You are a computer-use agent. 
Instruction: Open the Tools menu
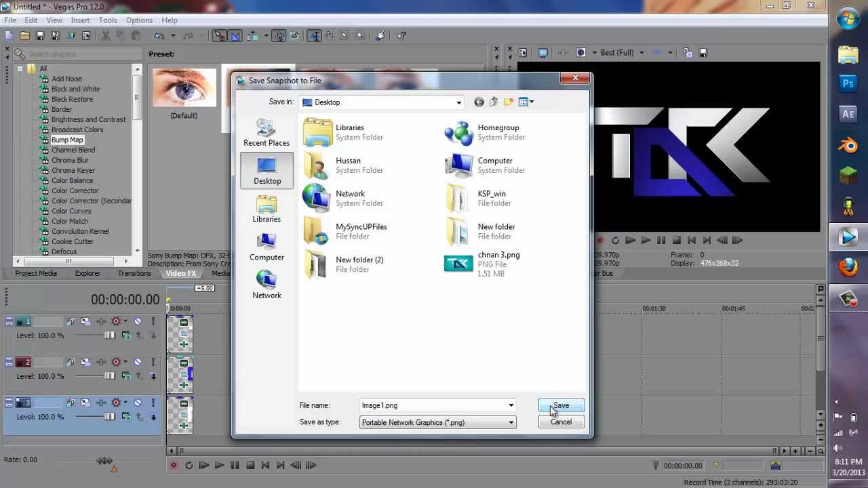pos(108,20)
